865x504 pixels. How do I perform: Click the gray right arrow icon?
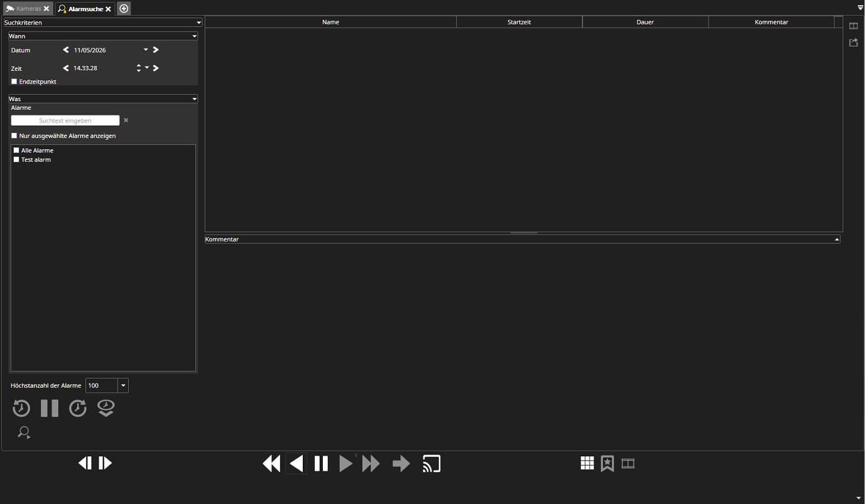point(401,464)
